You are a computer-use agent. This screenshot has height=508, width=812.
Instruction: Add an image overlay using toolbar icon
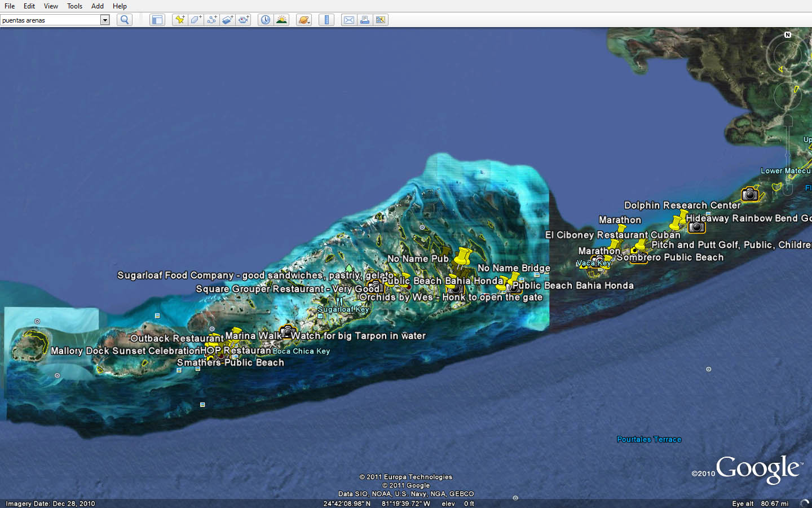pos(227,20)
